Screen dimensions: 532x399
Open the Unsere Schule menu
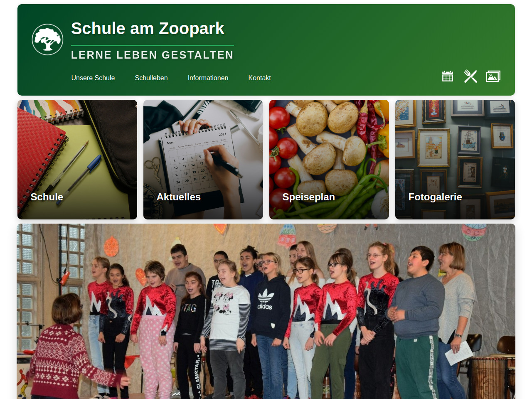coord(93,78)
